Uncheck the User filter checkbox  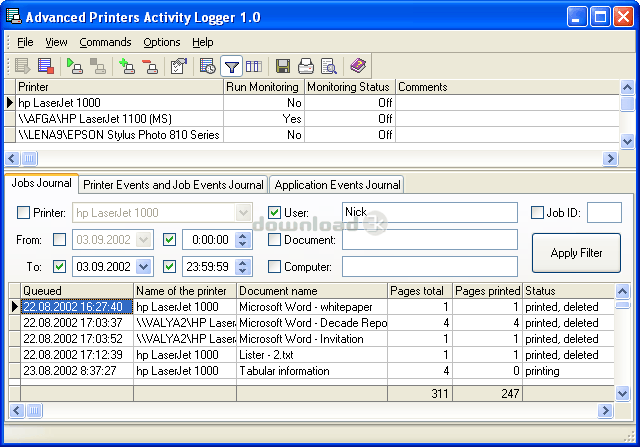click(274, 212)
